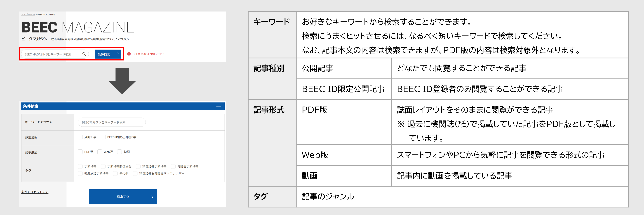
Task: Toggle the 昇降機定期検査 tag
Action: [x=173, y=166]
